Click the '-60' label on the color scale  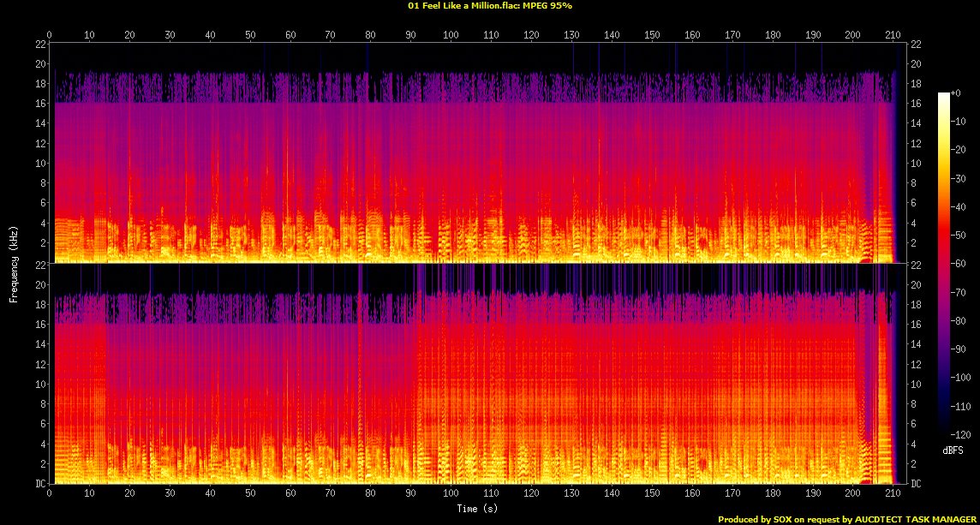[x=960, y=264]
